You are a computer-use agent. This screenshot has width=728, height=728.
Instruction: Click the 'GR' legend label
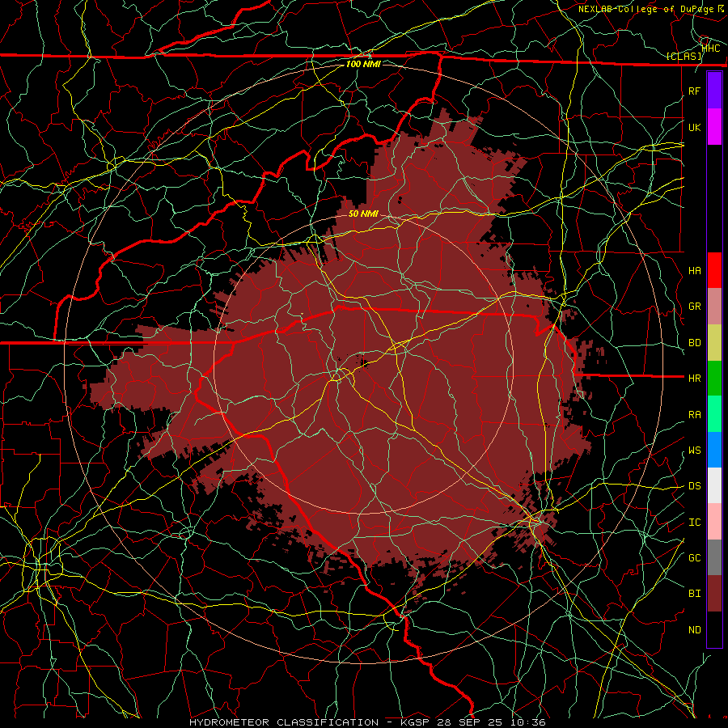point(694,307)
